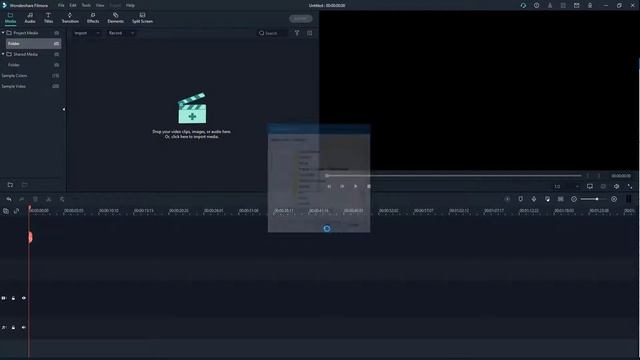640x360 pixels.
Task: Click the greyed Export button
Action: pos(301,19)
